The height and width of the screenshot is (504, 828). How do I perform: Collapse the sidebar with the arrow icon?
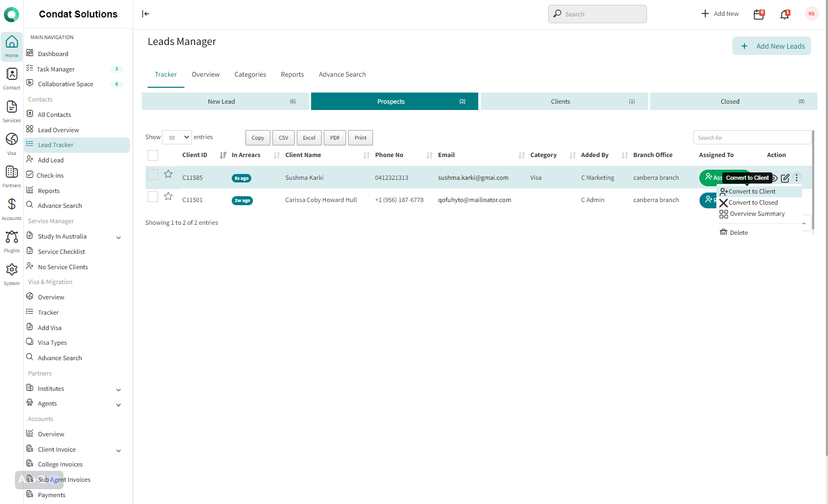(x=145, y=14)
